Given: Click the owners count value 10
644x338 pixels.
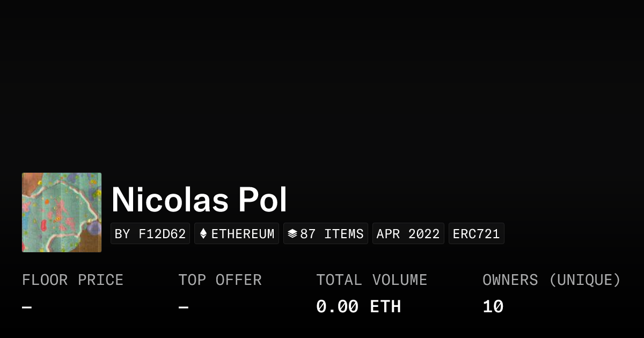Looking at the screenshot, I should tap(493, 307).
